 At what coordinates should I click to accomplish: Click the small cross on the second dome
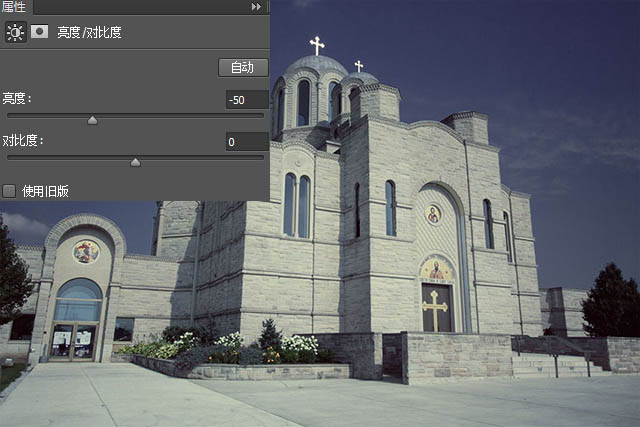(359, 66)
